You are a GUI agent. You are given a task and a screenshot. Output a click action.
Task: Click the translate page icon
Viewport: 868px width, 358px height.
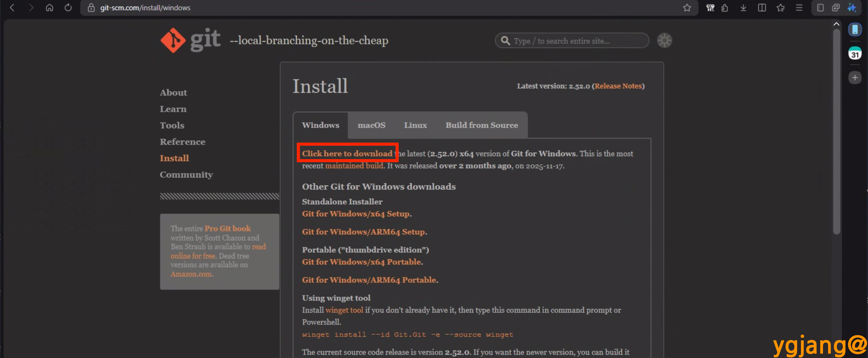pos(836,8)
